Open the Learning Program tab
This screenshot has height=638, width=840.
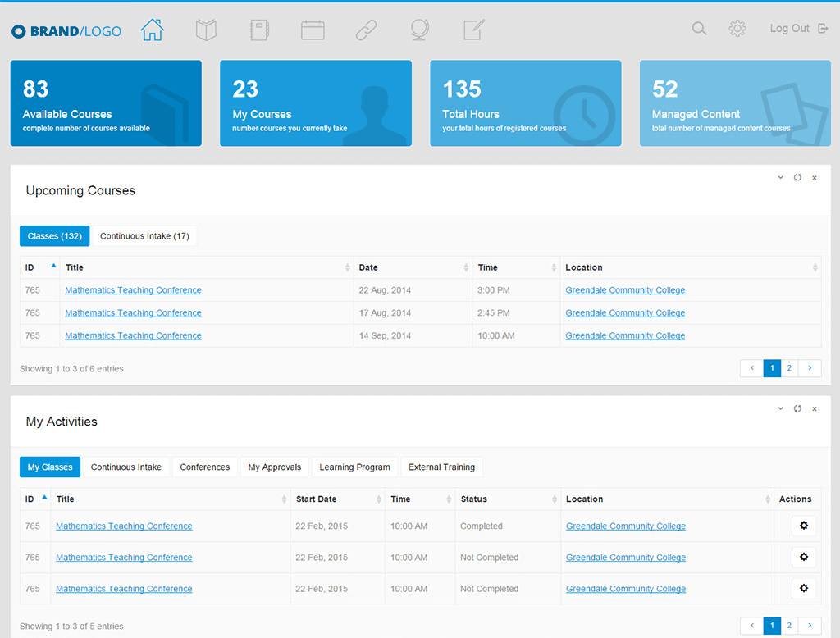(x=354, y=467)
